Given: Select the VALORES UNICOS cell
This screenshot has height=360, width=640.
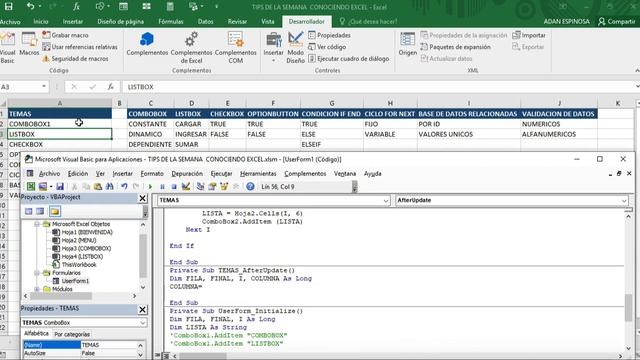Looking at the screenshot, I should click(x=469, y=134).
